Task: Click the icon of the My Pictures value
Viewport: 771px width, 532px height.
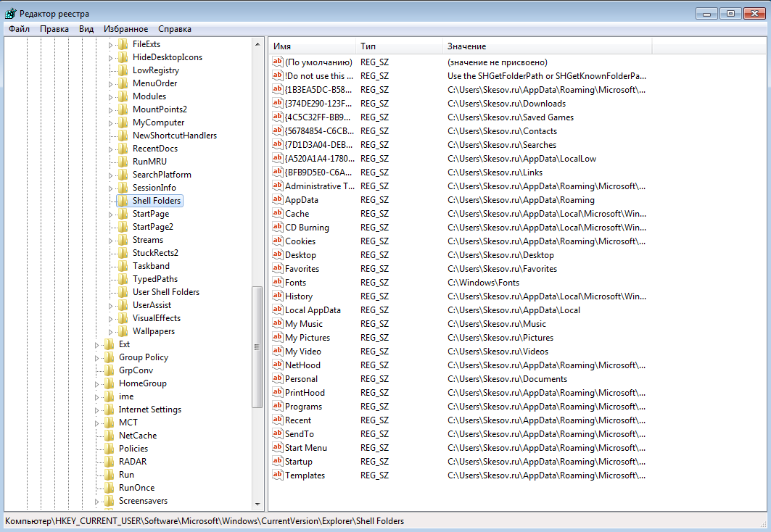Action: pyautogui.click(x=277, y=338)
